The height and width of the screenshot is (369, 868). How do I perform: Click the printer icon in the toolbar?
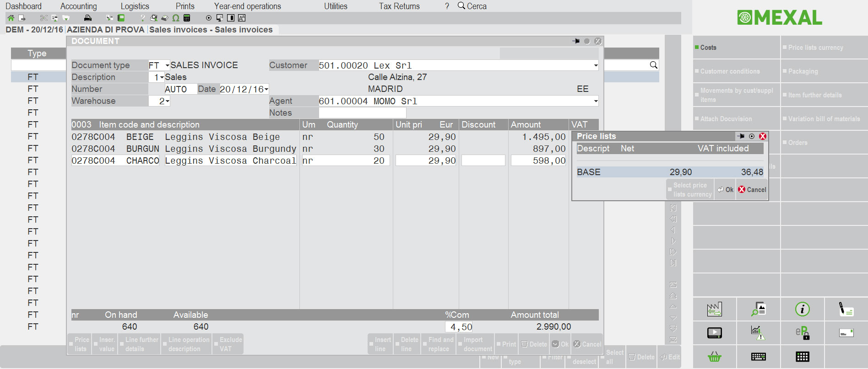[x=87, y=18]
